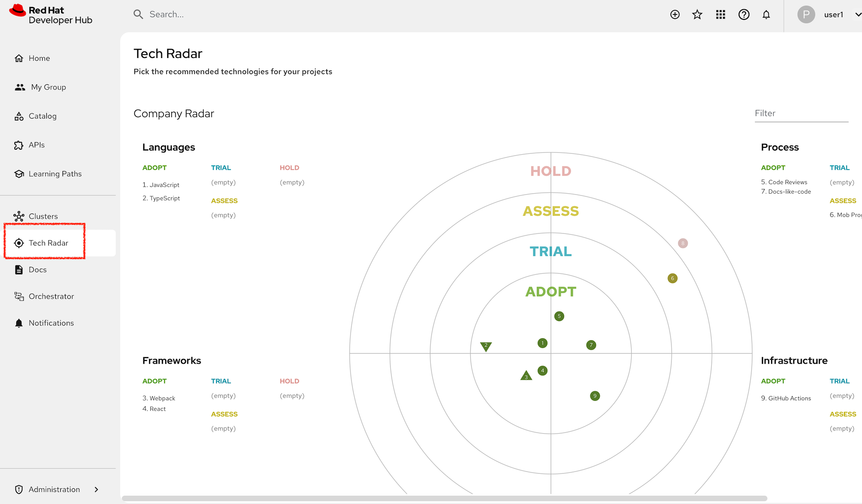Image resolution: width=862 pixels, height=504 pixels.
Task: Open the create (+) icon
Action: click(x=675, y=14)
